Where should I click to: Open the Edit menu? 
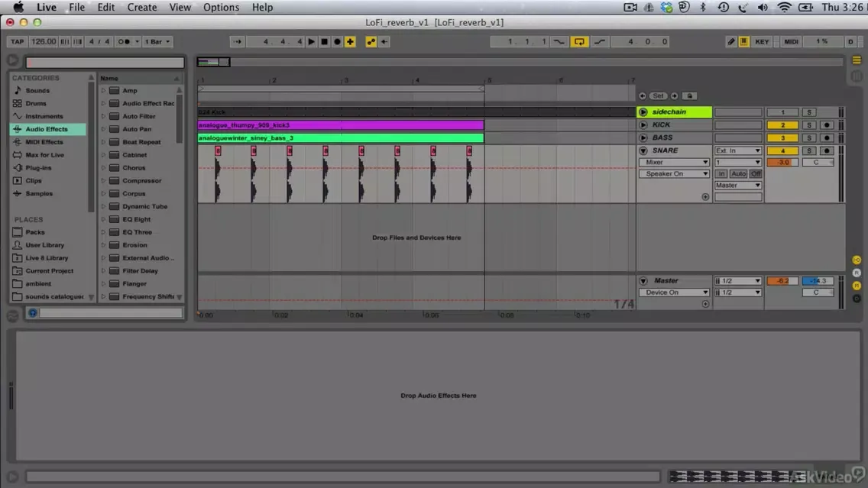click(105, 7)
